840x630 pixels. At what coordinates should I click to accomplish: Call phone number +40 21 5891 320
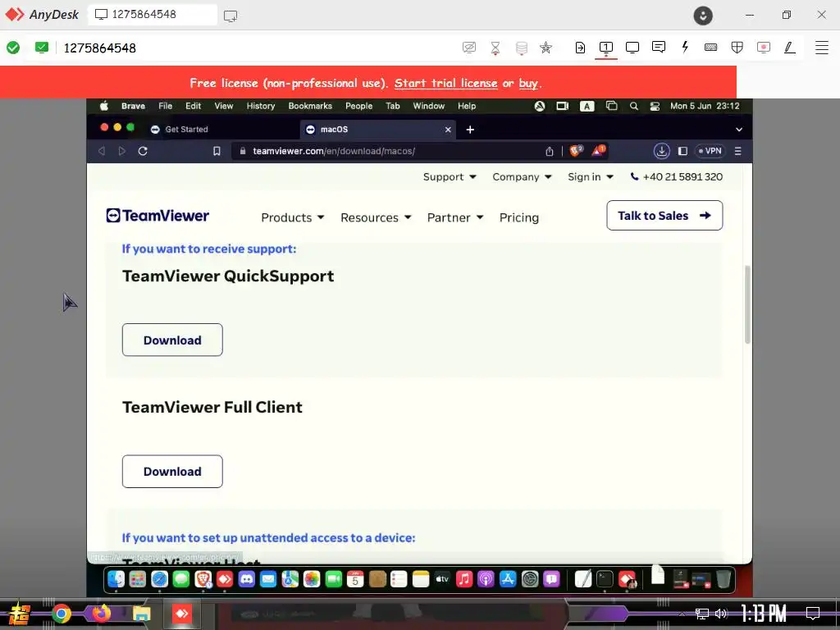click(677, 177)
